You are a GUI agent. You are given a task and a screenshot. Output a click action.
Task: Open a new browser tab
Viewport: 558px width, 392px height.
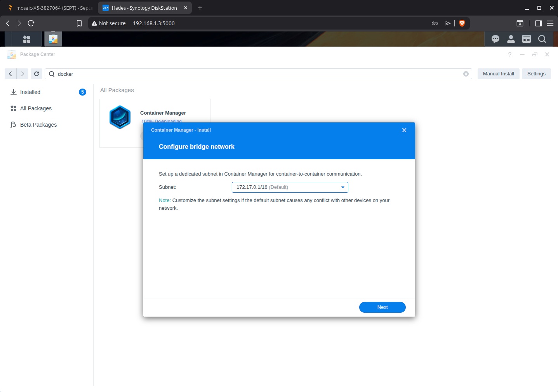pyautogui.click(x=200, y=8)
